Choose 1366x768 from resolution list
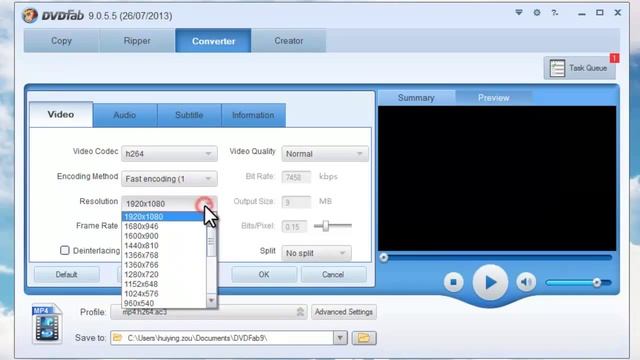Viewport: 640px width, 360px height. tap(164, 255)
